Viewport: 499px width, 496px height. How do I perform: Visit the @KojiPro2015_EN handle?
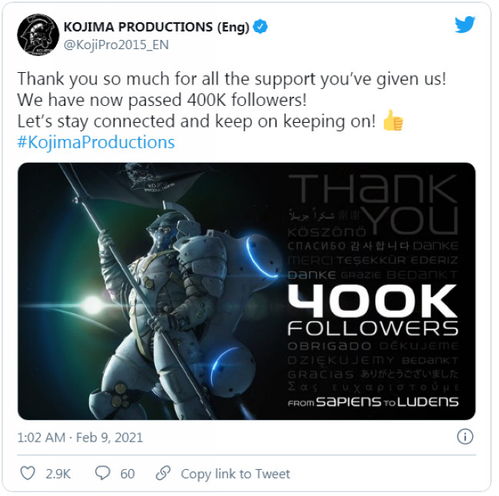pyautogui.click(x=116, y=45)
